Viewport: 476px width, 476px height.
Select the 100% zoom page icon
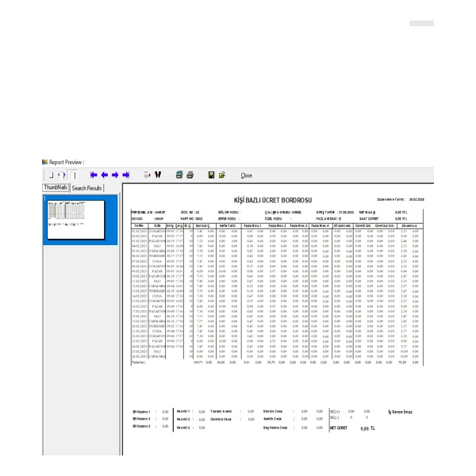click(72, 175)
